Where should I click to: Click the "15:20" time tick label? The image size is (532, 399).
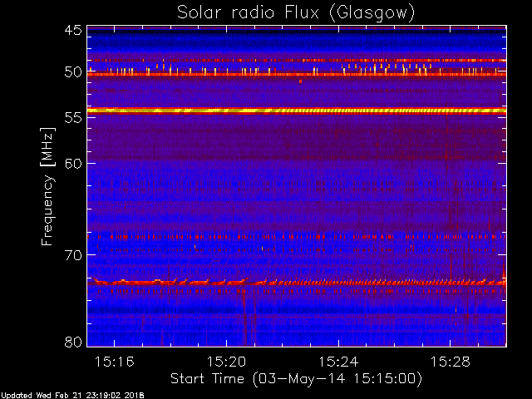226,362
